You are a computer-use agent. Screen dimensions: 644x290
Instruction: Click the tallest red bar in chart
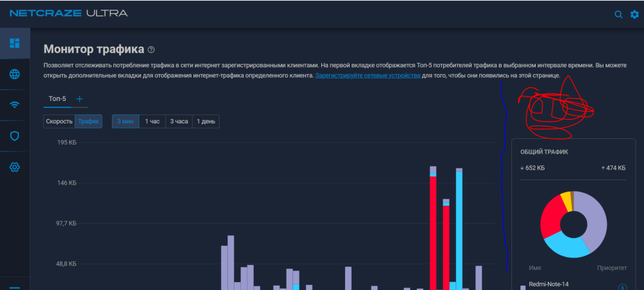(x=433, y=233)
